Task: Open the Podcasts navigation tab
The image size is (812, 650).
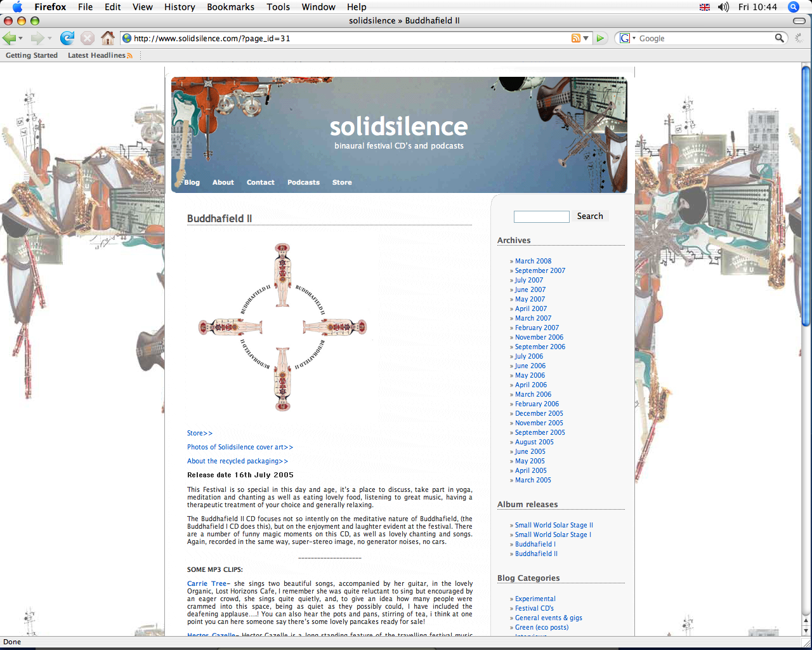Action: (303, 182)
